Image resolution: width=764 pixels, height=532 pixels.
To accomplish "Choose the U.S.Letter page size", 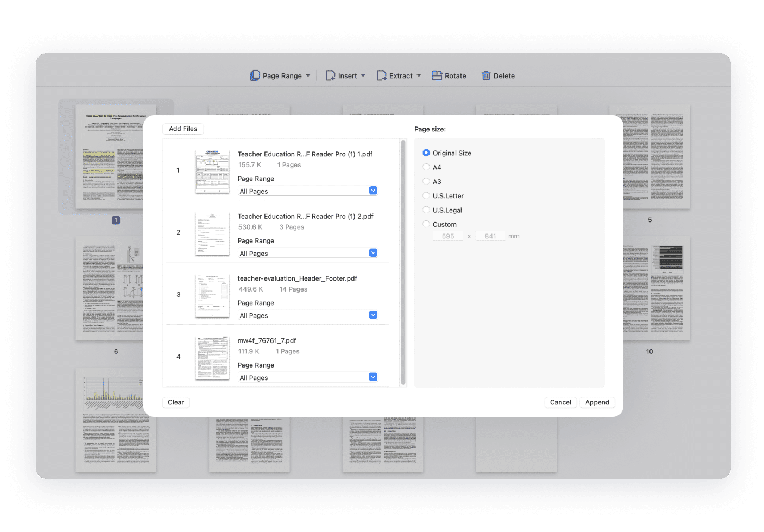I will 426,196.
